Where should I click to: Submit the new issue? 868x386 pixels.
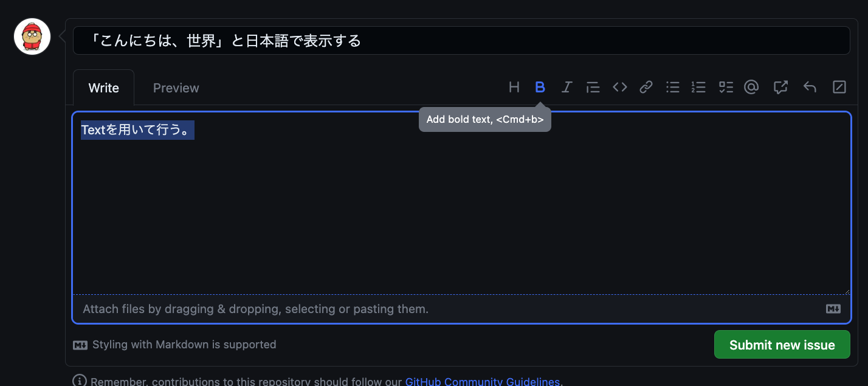coord(782,345)
